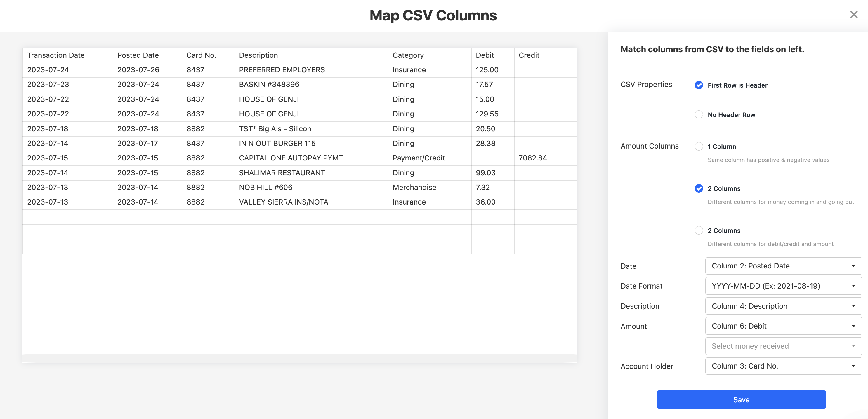The height and width of the screenshot is (419, 868).
Task: Click the 2023-07-17 posted date cell
Action: pyautogui.click(x=147, y=143)
